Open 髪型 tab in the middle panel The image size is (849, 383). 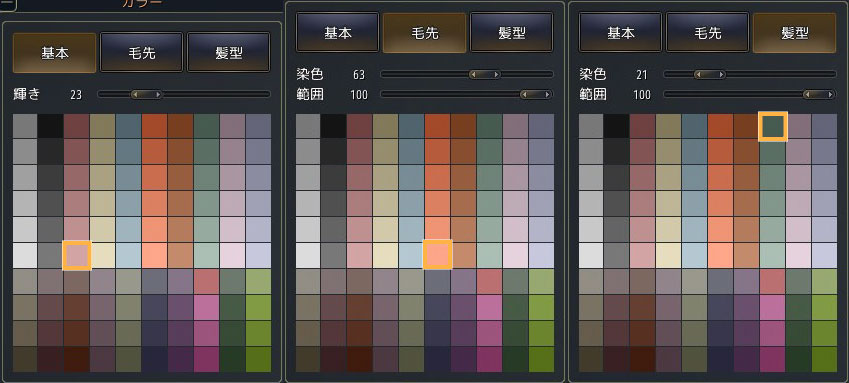pyautogui.click(x=511, y=33)
